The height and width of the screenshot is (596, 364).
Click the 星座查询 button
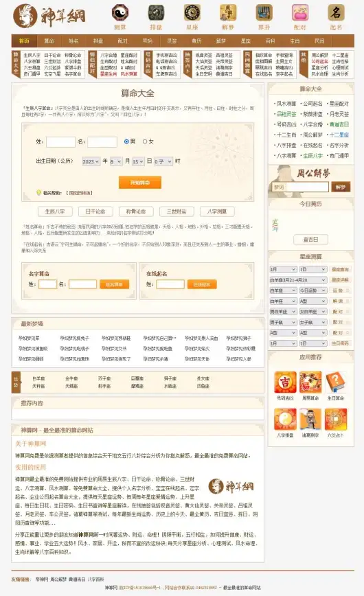pyautogui.click(x=340, y=269)
